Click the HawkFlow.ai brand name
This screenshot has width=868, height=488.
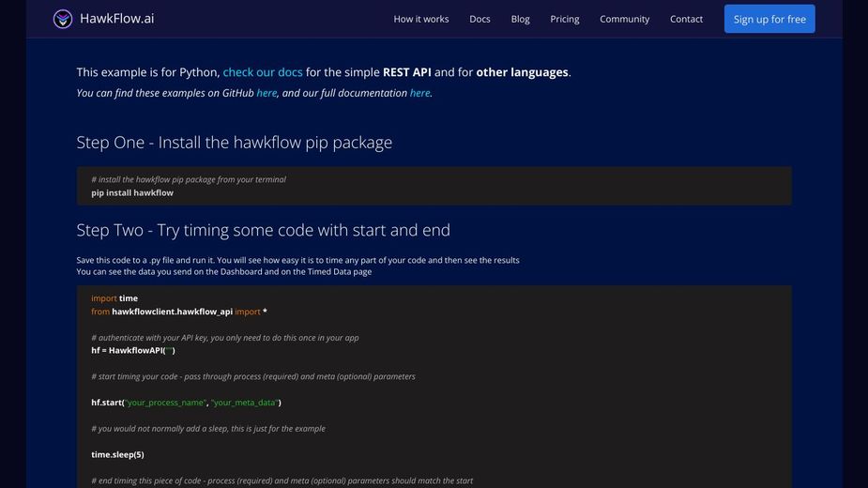coord(117,19)
